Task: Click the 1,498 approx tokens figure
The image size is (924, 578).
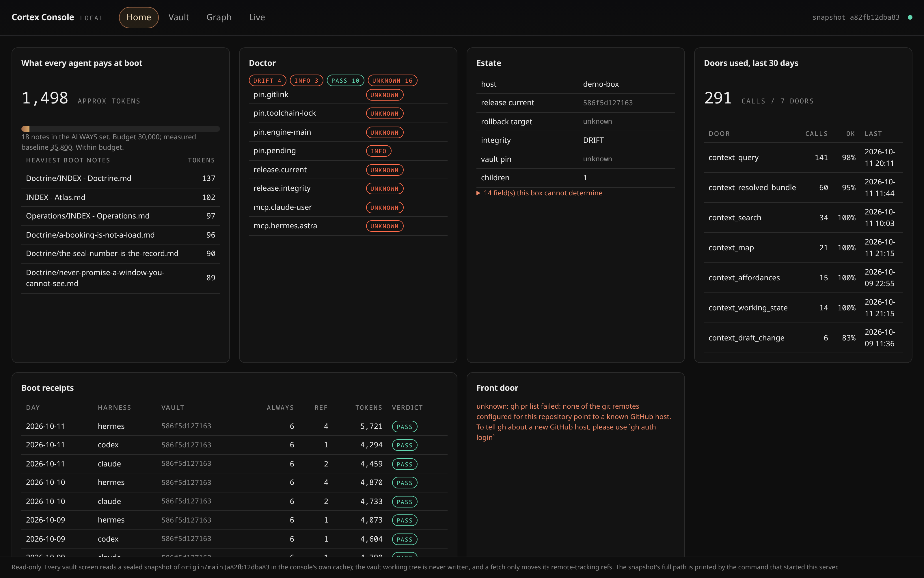Action: [45, 98]
